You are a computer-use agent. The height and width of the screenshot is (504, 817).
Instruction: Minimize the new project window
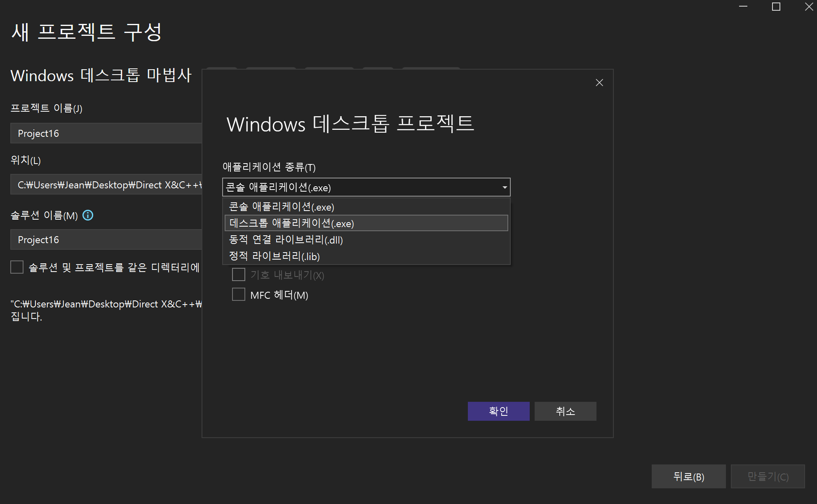[743, 7]
